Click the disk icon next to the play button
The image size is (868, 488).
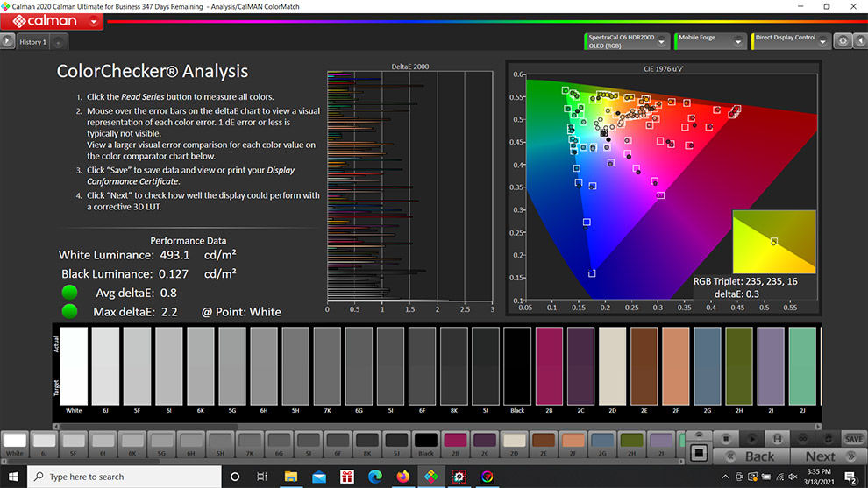tap(777, 439)
